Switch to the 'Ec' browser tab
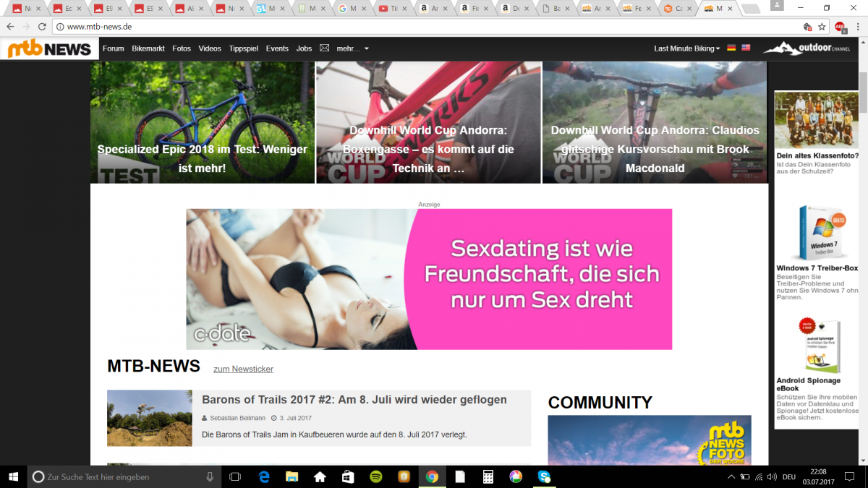This screenshot has width=868, height=488. [x=69, y=9]
